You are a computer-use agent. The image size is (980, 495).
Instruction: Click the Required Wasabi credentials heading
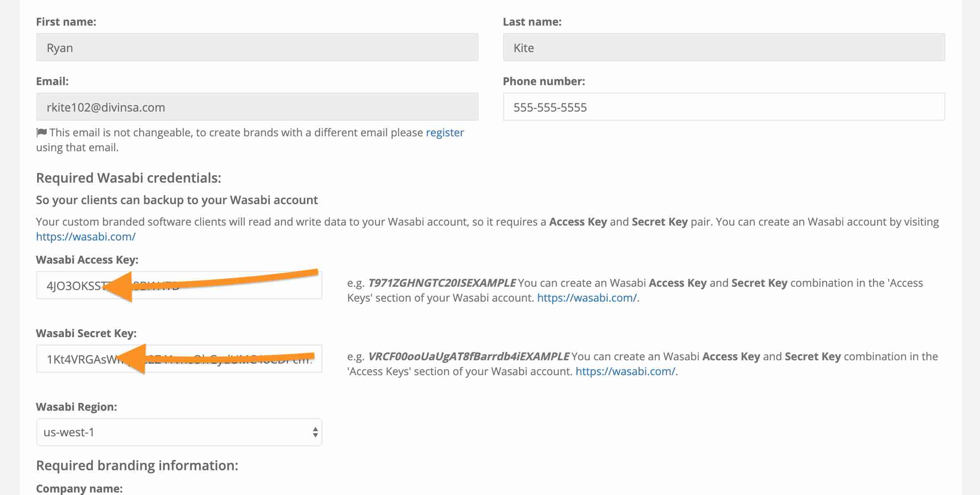pos(128,178)
